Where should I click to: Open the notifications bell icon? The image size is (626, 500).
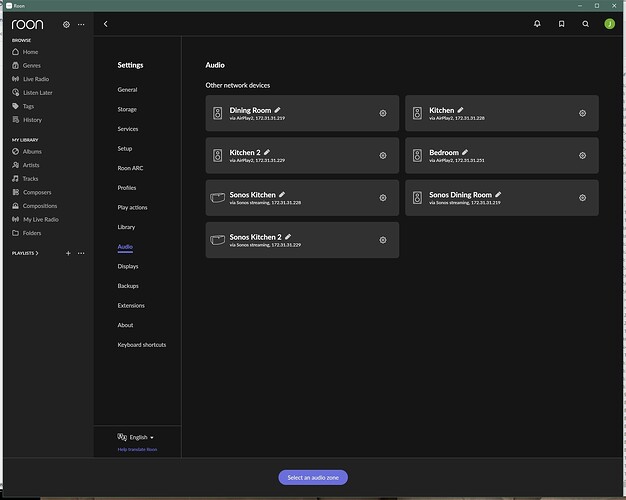pos(537,23)
